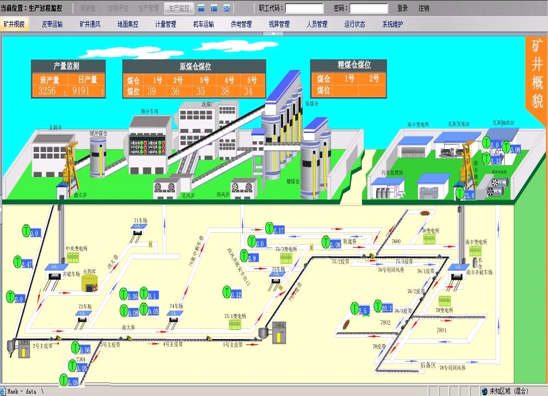Click the 中央变电所 substation icon

pos(73,258)
